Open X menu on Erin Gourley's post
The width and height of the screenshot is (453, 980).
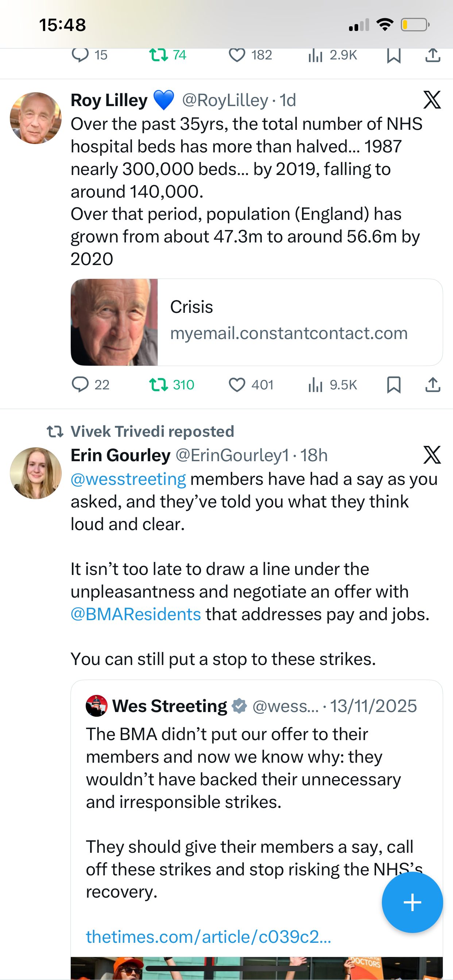tap(432, 455)
